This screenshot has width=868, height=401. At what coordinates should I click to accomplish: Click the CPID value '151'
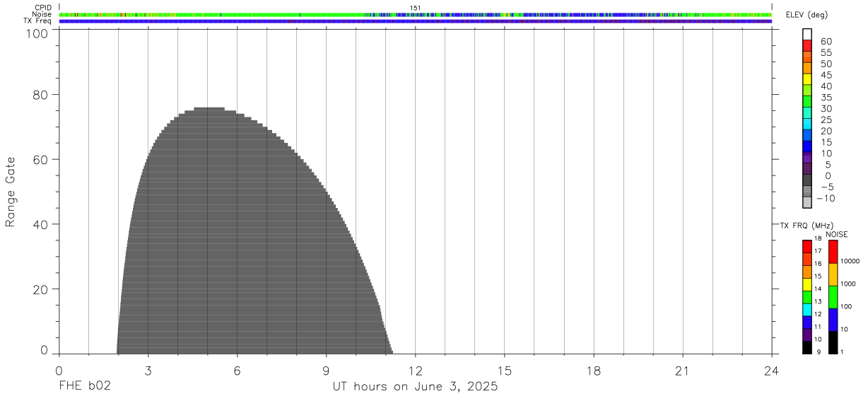click(x=416, y=8)
